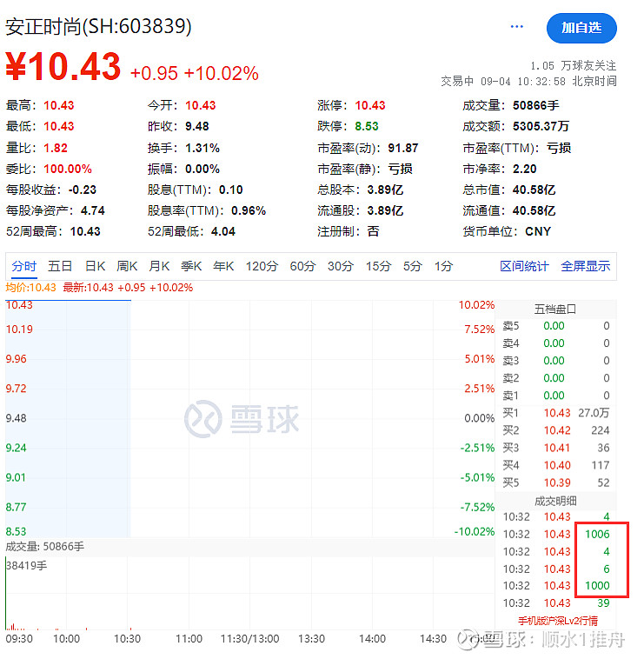Click the 10:30 time axis label
644x659 pixels.
(x=127, y=639)
